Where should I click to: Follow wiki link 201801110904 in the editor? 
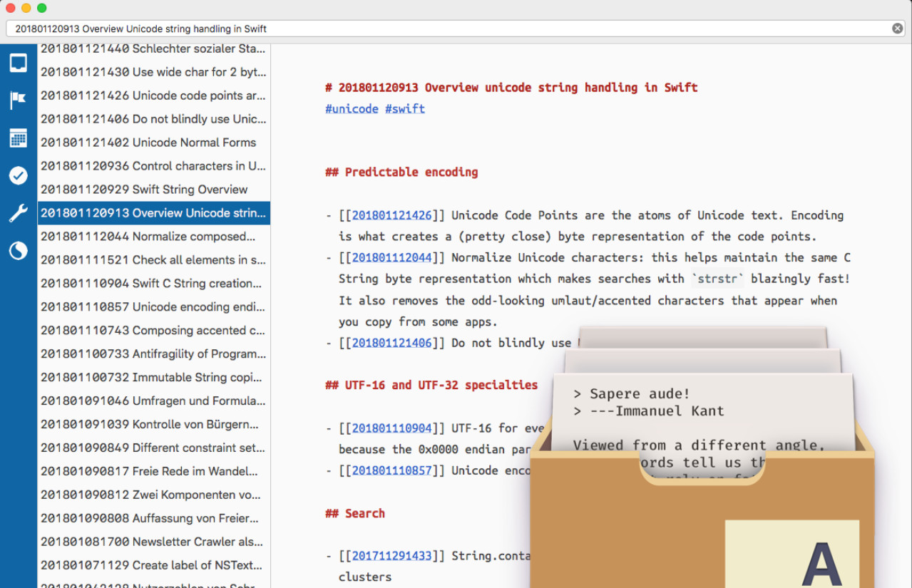pos(391,428)
